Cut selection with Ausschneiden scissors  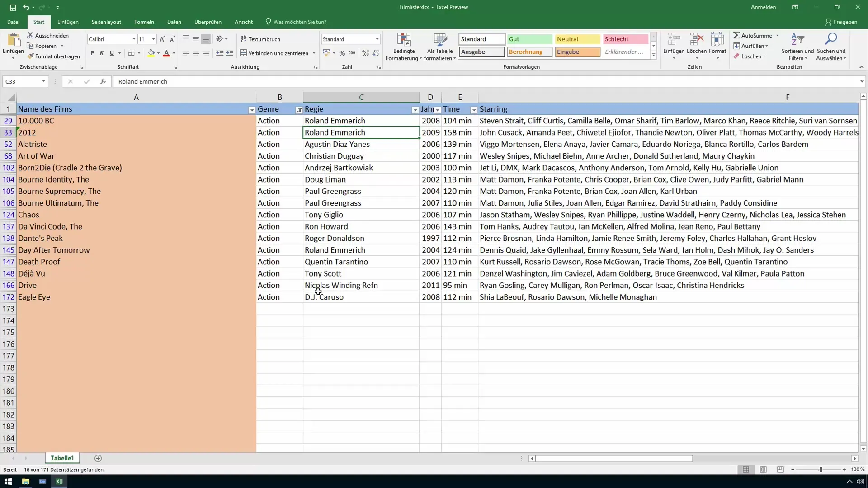(48, 35)
